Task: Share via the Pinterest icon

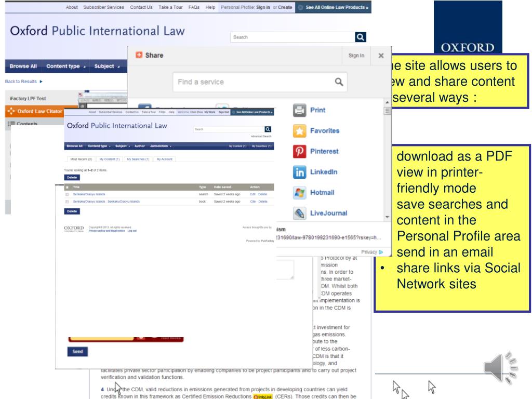Action: [299, 151]
